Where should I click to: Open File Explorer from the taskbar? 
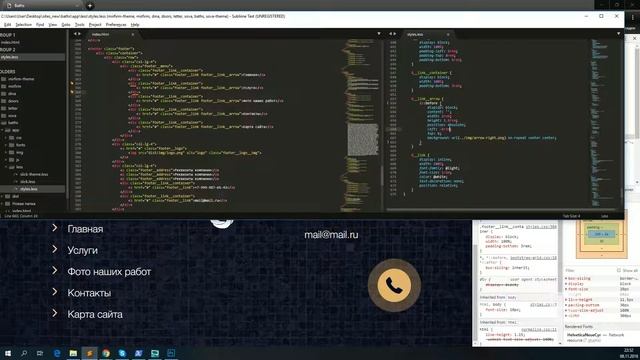73,353
